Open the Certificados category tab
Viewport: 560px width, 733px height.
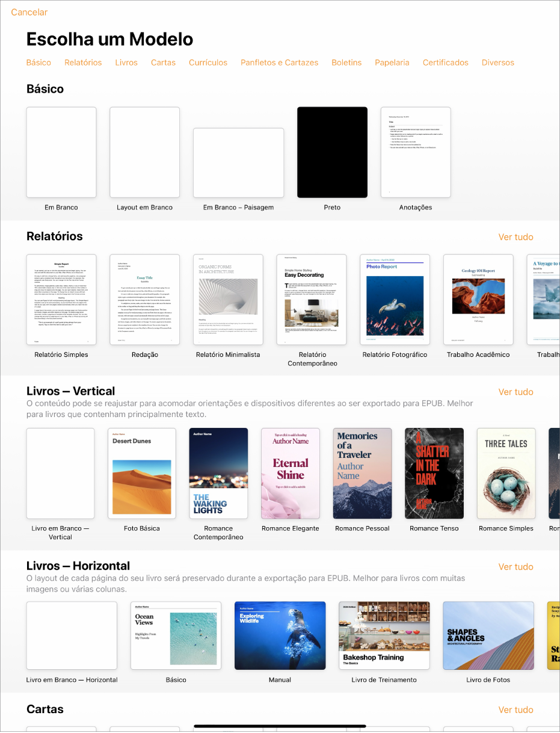pyautogui.click(x=446, y=63)
